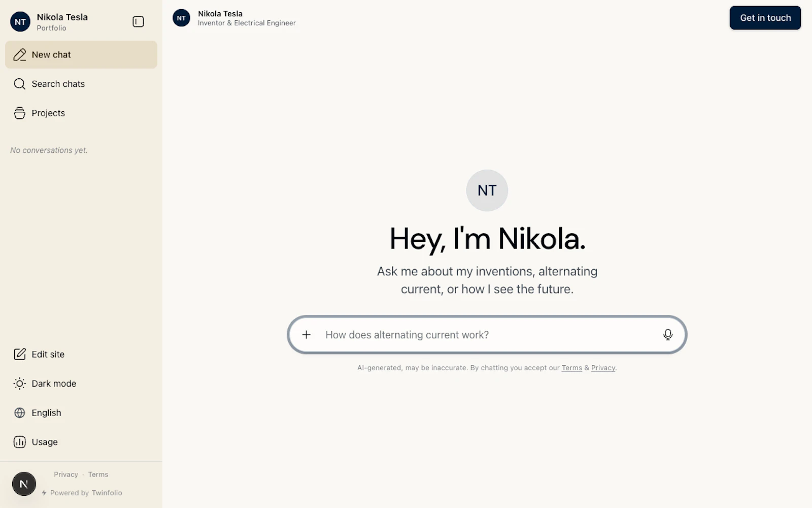Screen dimensions: 812x508
Task: Click the plus attachment icon in chat box
Action: tap(306, 335)
